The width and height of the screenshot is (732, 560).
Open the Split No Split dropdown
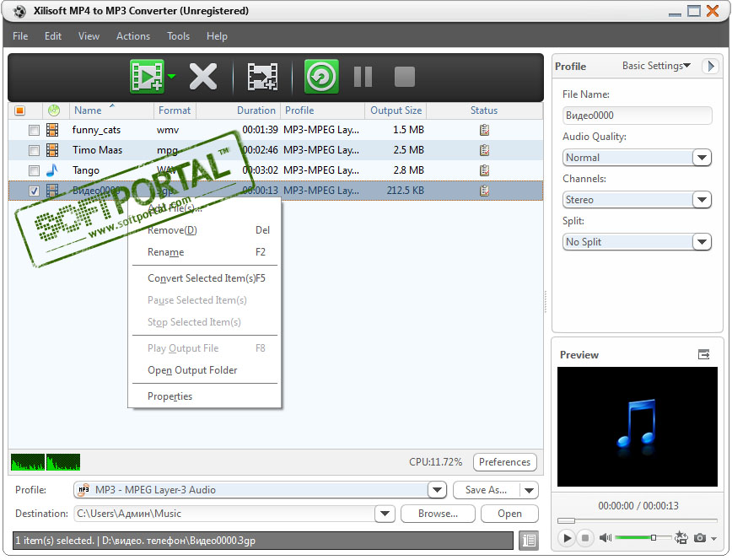coord(701,242)
